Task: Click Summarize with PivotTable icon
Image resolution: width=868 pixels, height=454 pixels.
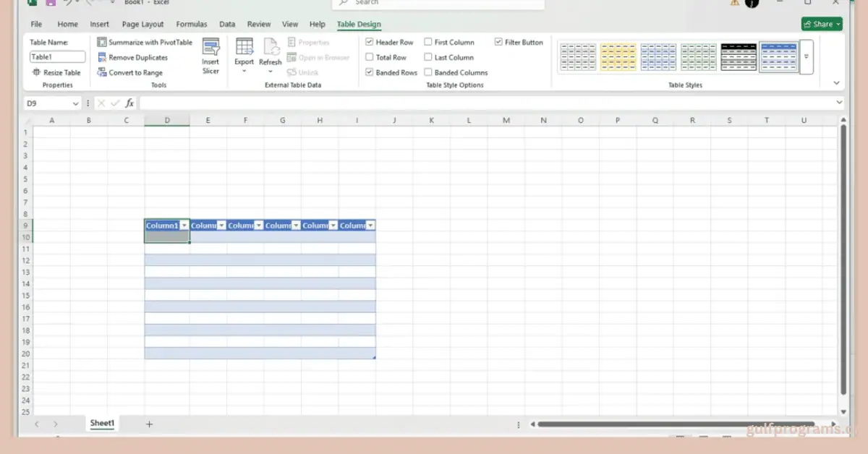Action: click(102, 43)
